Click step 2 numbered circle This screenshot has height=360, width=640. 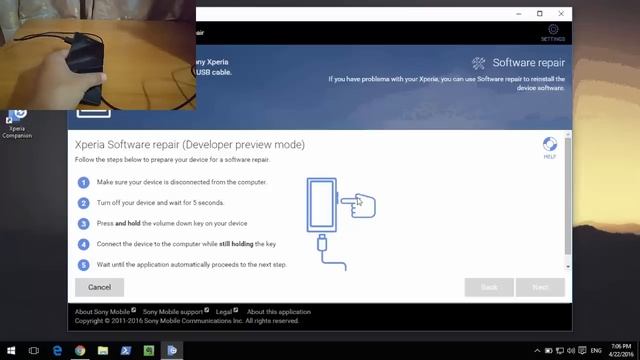83,203
